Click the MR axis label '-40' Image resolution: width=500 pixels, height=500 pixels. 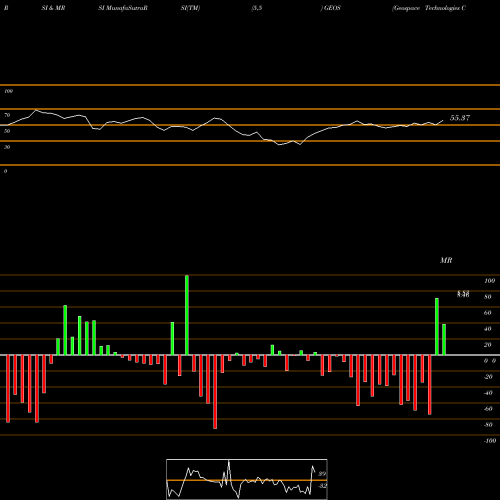(x=488, y=393)
